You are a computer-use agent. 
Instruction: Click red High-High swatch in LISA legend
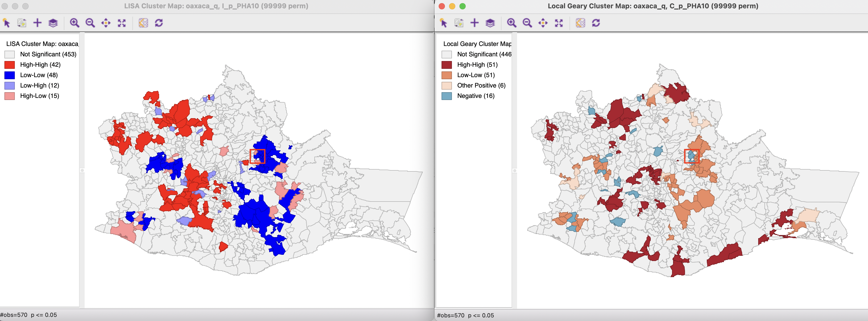coord(9,65)
